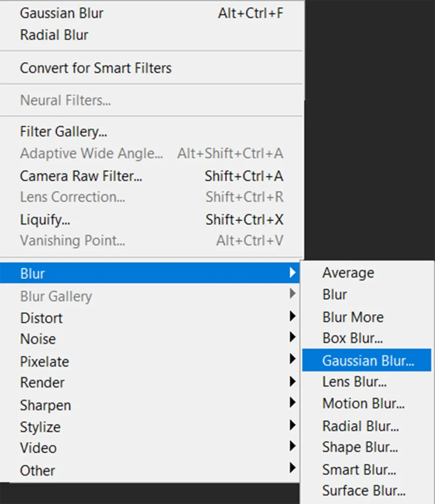The image size is (435, 504).
Task: Expand the Render filter category
Action: tap(42, 383)
